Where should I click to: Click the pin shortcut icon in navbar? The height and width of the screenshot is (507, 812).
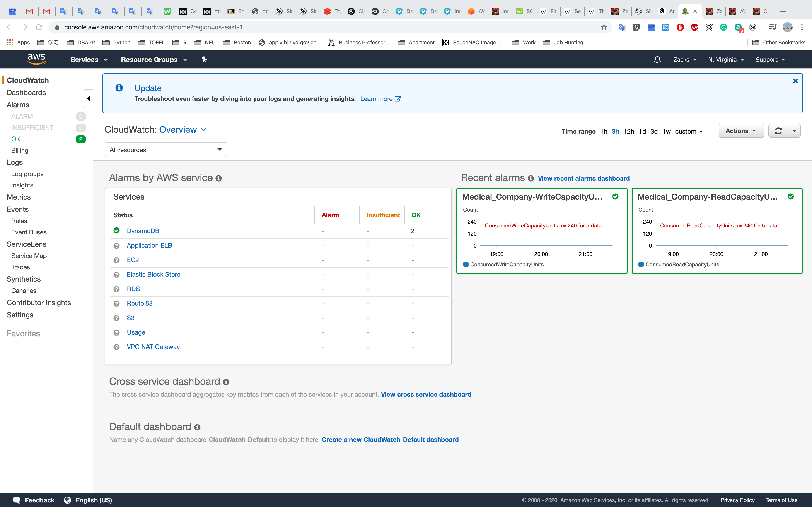pyautogui.click(x=204, y=59)
